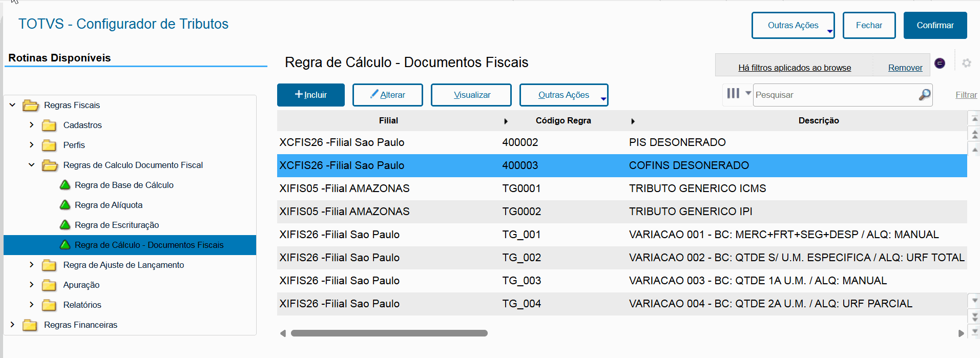Click the dark purple round icon
The height and width of the screenshot is (358, 980).
point(940,63)
